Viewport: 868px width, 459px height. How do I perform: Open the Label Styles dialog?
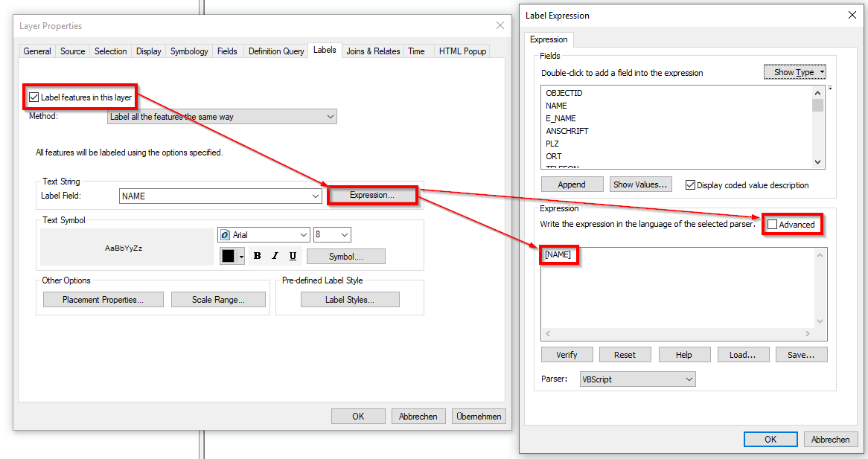(350, 299)
